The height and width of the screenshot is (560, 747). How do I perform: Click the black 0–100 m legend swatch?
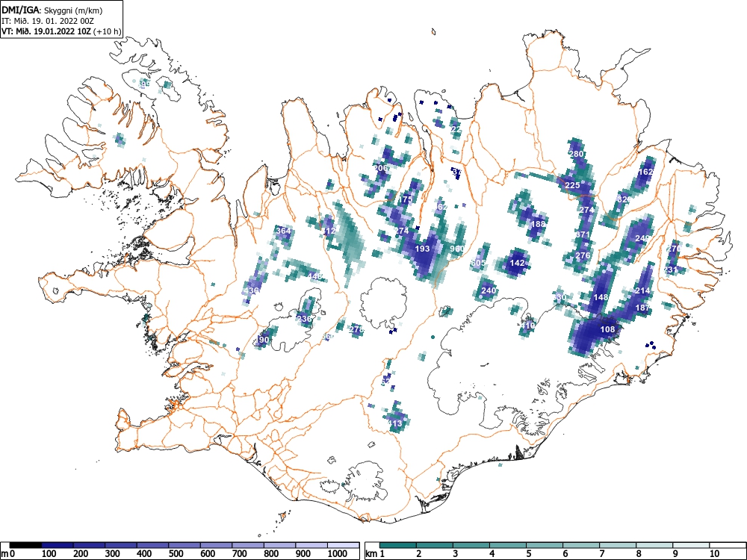click(x=25, y=545)
